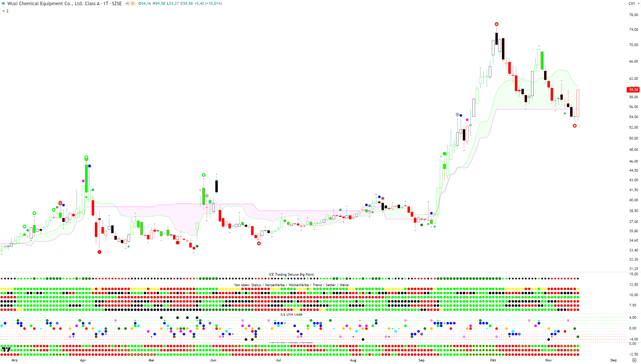Select ICE Trading Deluxe Big Point pane label
The image size is (641, 364).
pyautogui.click(x=291, y=274)
